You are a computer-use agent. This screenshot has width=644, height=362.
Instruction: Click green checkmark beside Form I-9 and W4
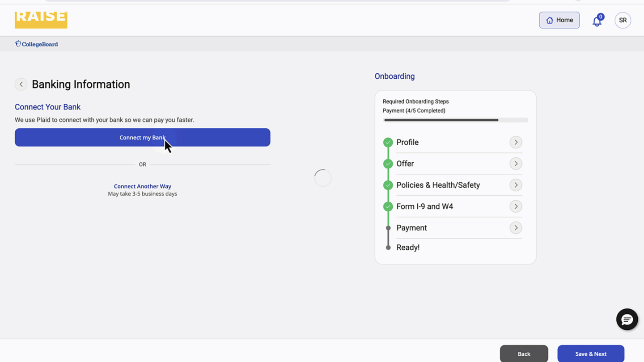(388, 206)
